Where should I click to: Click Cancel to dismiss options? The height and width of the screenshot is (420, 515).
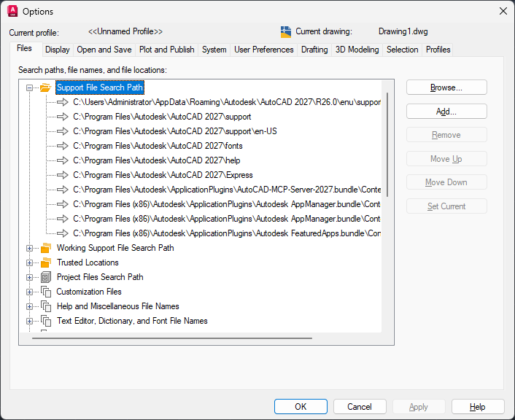[360, 407]
